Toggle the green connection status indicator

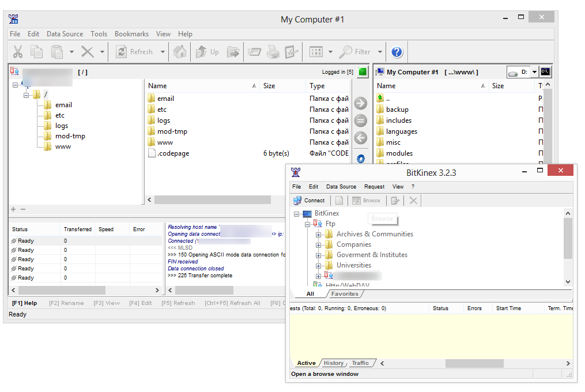(x=363, y=72)
